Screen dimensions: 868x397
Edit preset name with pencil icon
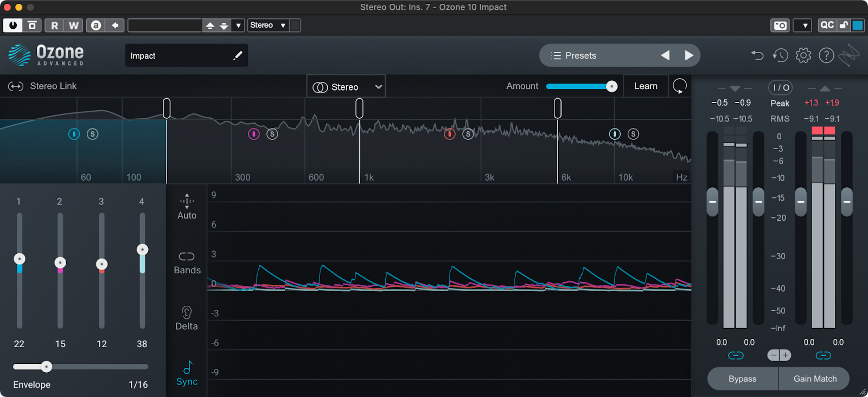237,56
